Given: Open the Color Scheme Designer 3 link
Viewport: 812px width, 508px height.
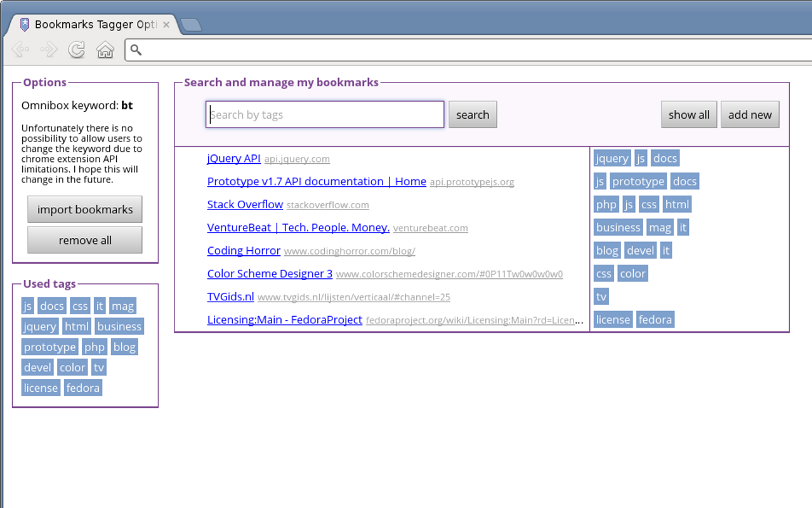Looking at the screenshot, I should point(270,274).
